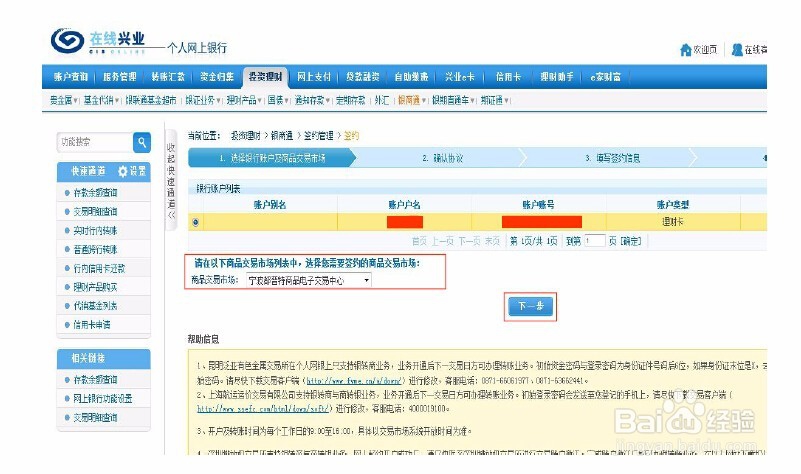The image size is (801, 474).
Task: Click 确定 to jump to page
Action: (631, 241)
